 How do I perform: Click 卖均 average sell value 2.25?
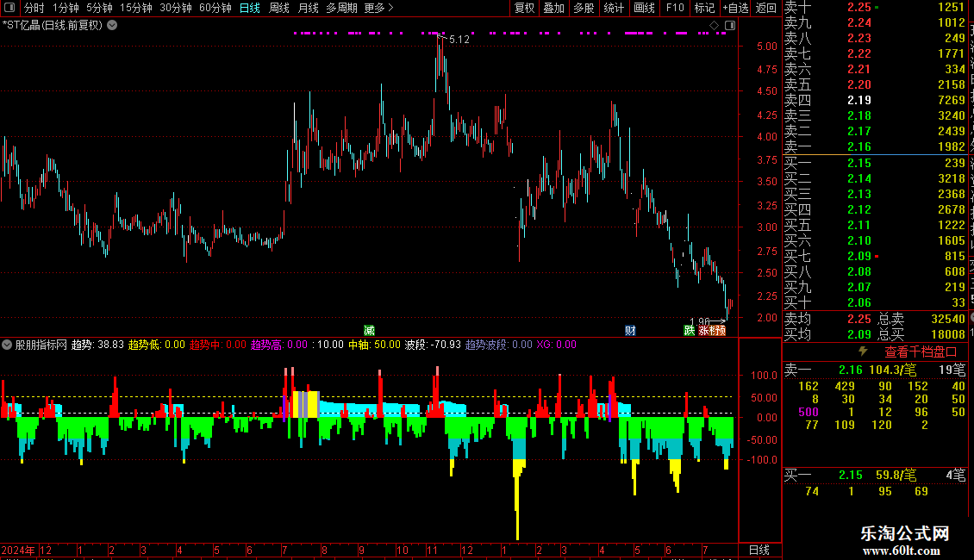pyautogui.click(x=859, y=319)
